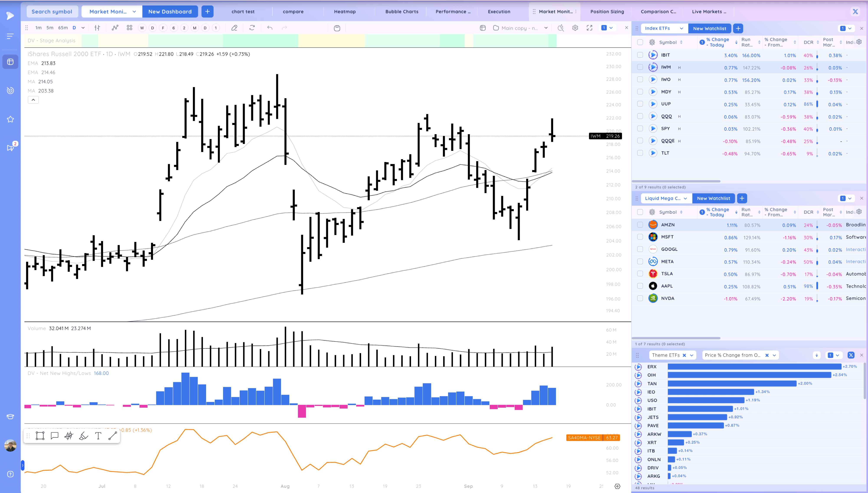Open the Bubble Charts tab

click(x=401, y=12)
